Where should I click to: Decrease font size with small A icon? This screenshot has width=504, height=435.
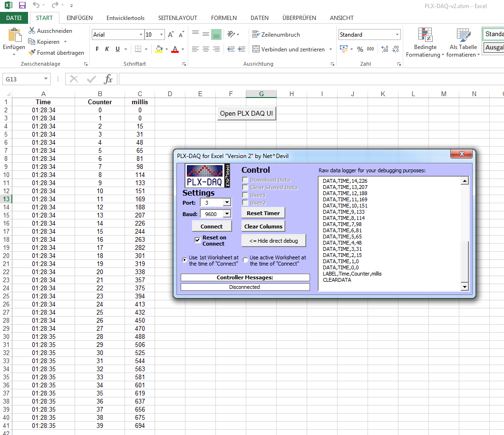coord(181,34)
